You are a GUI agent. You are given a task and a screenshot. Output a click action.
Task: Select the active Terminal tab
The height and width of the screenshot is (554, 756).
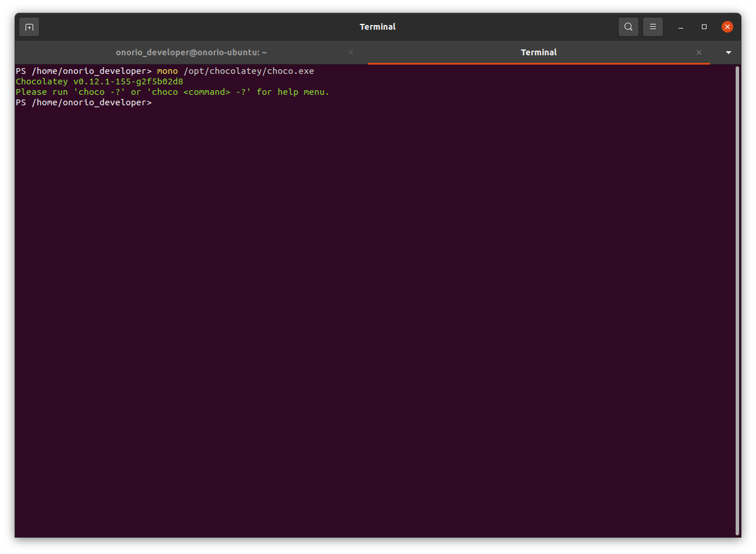click(538, 52)
